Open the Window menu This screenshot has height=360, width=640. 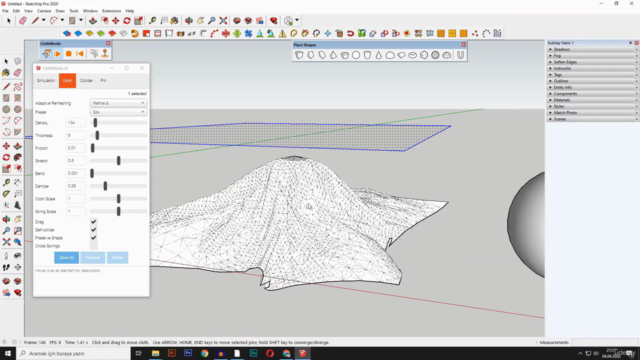click(90, 11)
